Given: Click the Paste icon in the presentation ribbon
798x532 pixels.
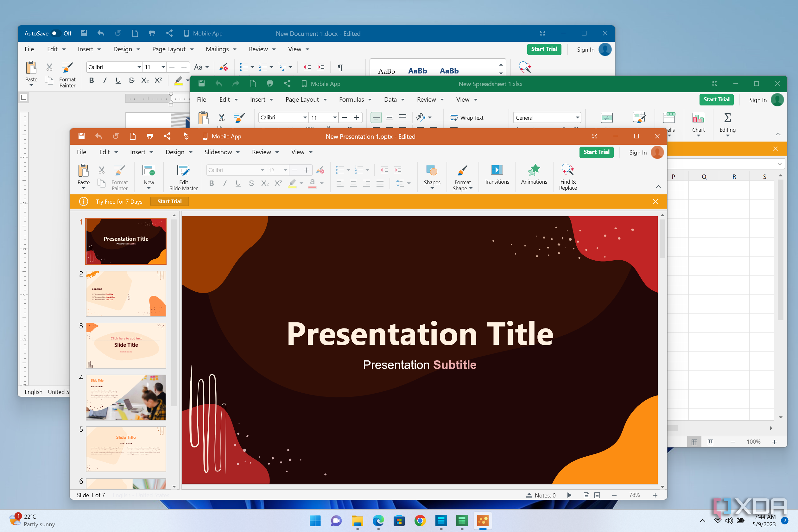Looking at the screenshot, I should (84, 171).
